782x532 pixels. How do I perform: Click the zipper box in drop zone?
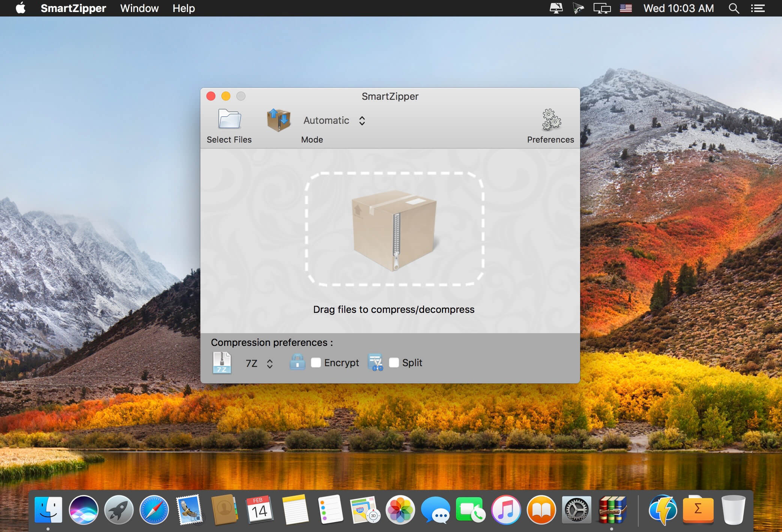click(x=394, y=230)
